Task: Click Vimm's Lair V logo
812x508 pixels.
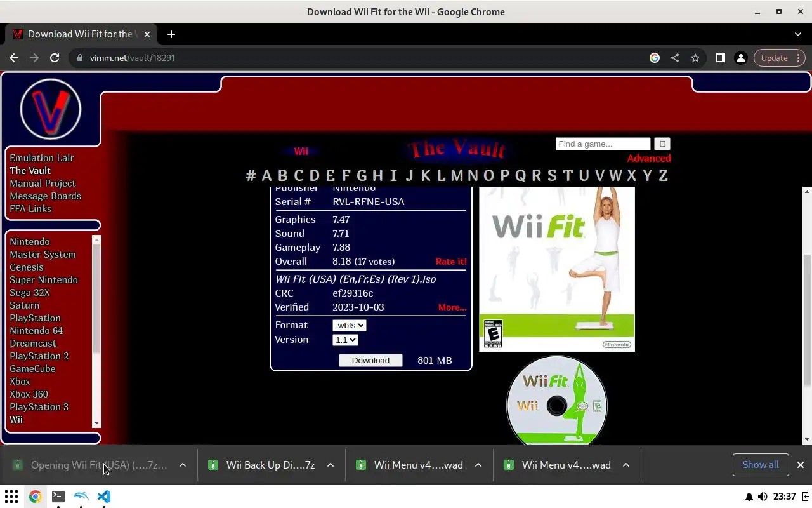Action: [x=51, y=109]
